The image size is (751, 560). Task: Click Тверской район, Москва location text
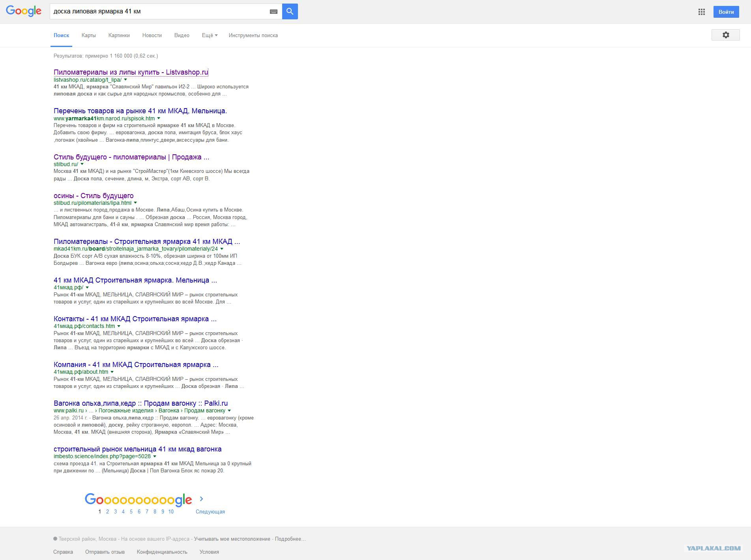click(88, 539)
